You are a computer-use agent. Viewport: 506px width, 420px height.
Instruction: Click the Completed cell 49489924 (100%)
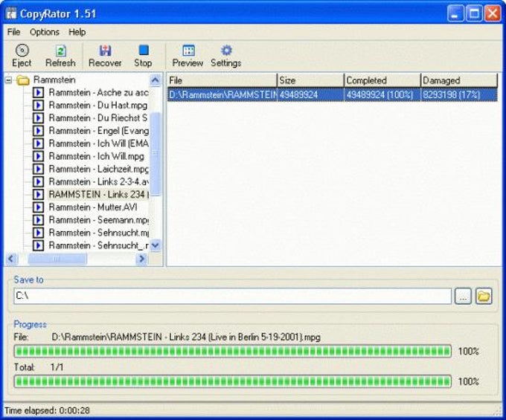pos(379,94)
